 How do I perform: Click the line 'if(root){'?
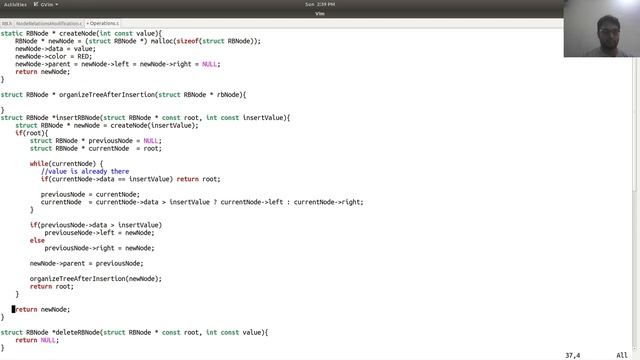tap(31, 133)
